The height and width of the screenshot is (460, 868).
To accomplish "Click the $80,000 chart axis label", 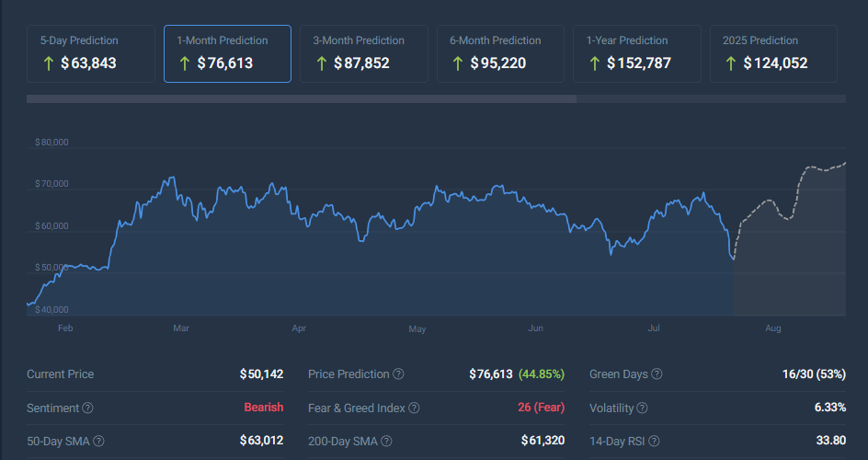I will pos(51,143).
